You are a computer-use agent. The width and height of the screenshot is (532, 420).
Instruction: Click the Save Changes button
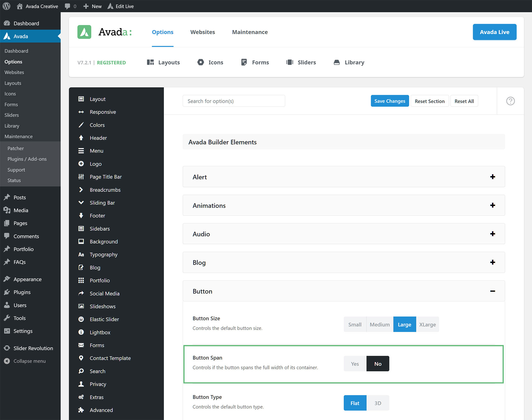pyautogui.click(x=390, y=101)
